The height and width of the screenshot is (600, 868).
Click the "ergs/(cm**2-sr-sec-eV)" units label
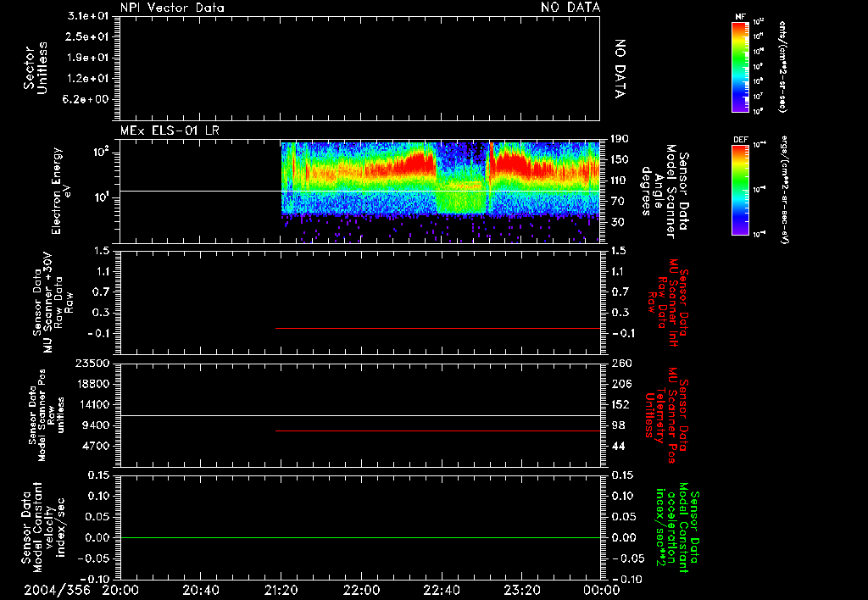[784, 189]
